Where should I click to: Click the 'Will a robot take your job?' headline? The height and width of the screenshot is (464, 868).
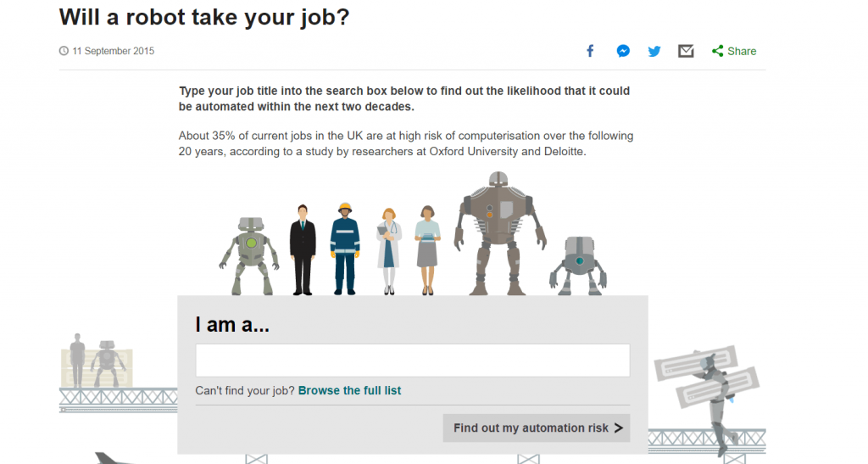pyautogui.click(x=204, y=17)
